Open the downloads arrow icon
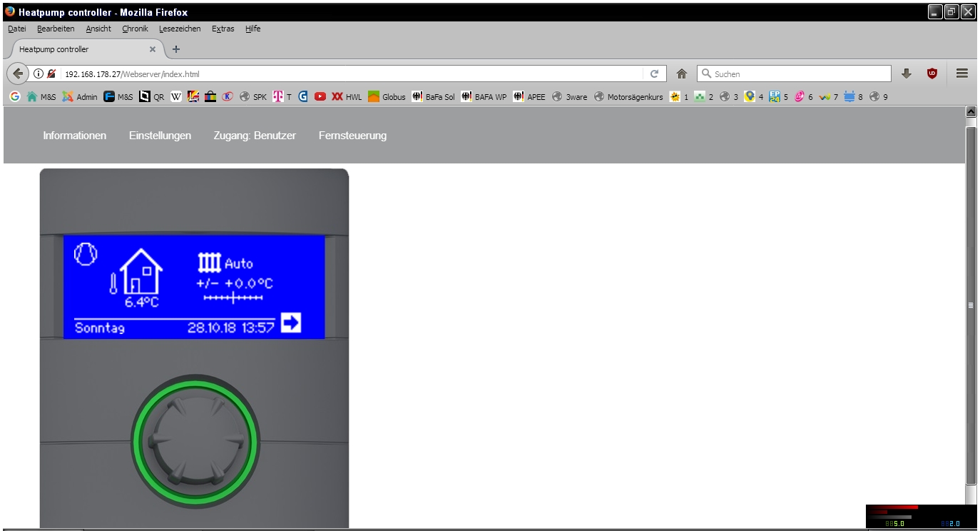 pos(907,74)
